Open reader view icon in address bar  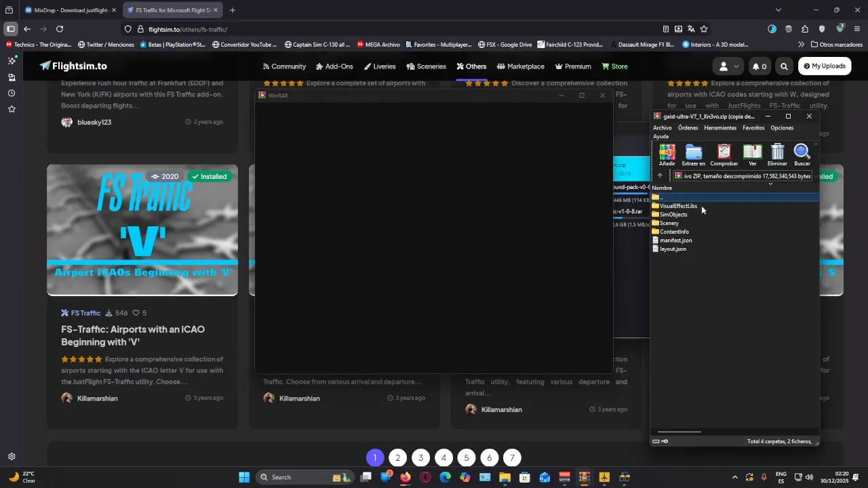pyautogui.click(x=666, y=29)
